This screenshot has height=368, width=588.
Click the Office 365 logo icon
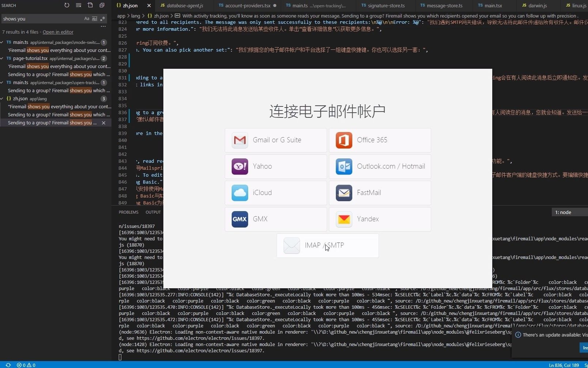(x=344, y=140)
